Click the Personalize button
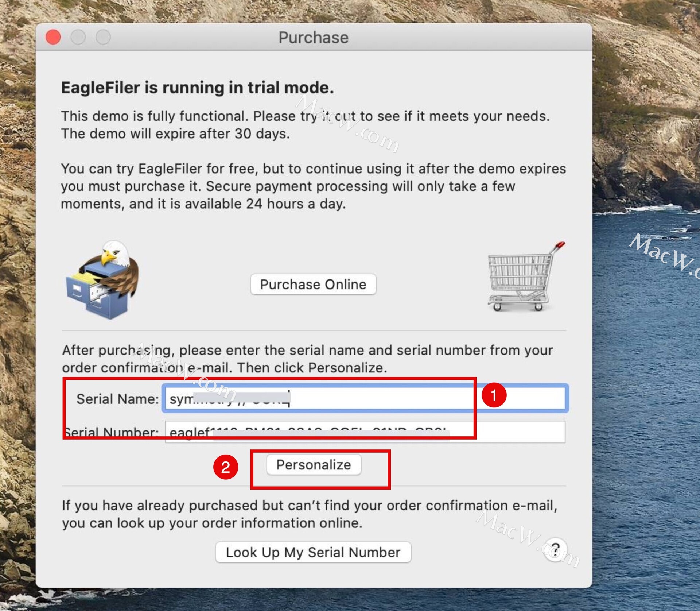Image resolution: width=700 pixels, height=611 pixels. tap(314, 465)
